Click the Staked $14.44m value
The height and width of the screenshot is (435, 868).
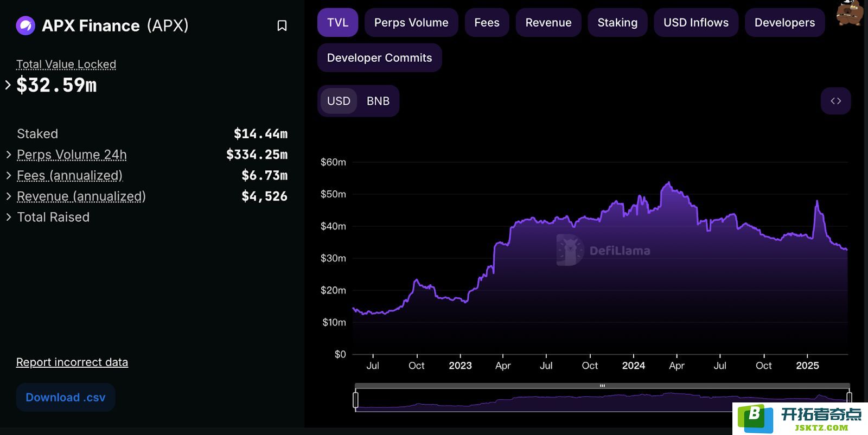[261, 134]
